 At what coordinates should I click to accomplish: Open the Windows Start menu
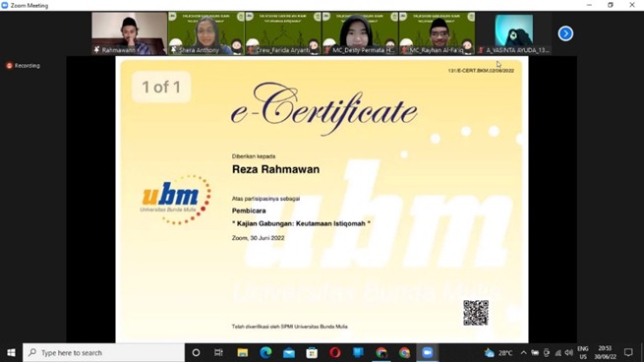click(11, 352)
